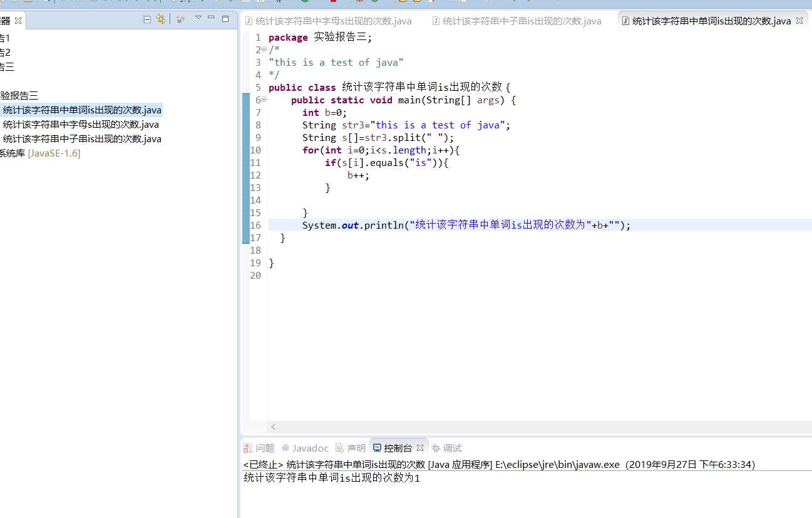Place cursor on 'int b=0;' line

pyautogui.click(x=324, y=113)
